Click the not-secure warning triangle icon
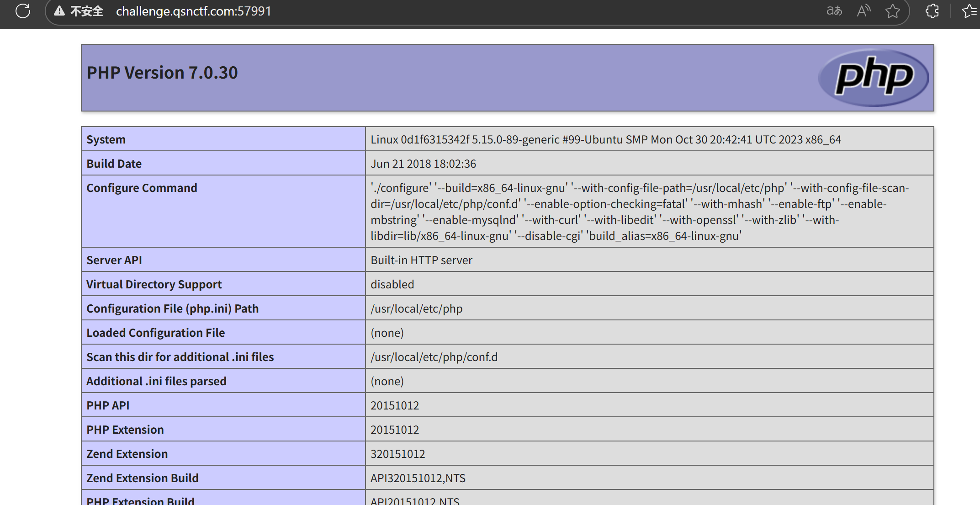 point(59,11)
